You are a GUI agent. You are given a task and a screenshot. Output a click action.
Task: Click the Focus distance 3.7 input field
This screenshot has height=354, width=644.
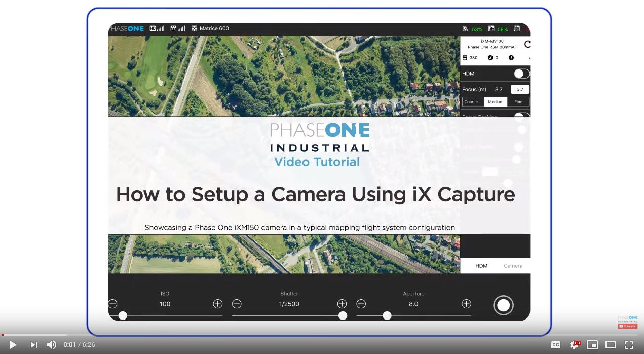click(x=520, y=89)
